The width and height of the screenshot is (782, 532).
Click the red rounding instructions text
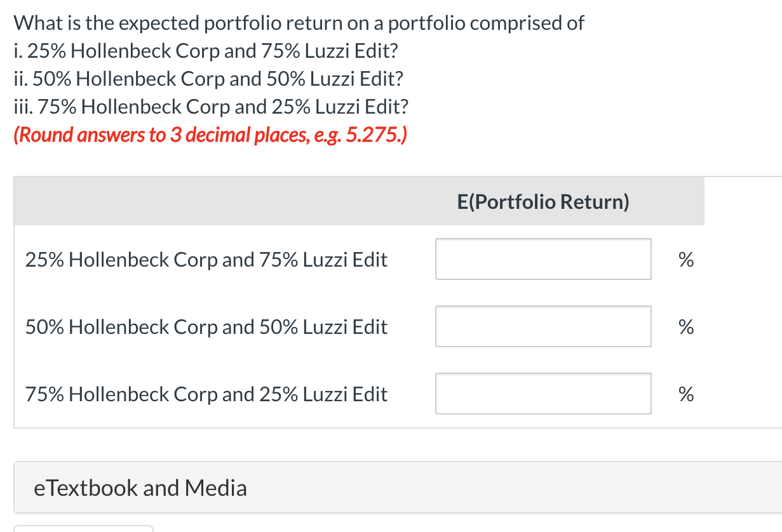210,135
